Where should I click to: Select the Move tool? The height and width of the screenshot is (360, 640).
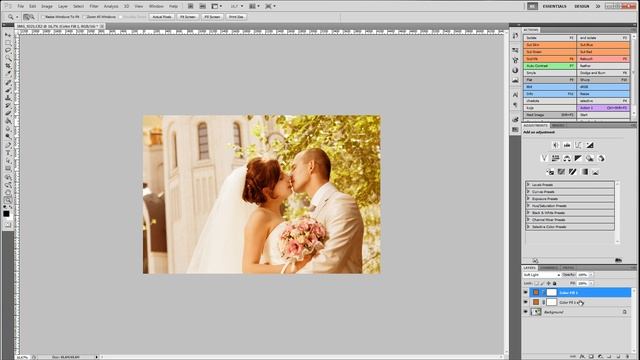pyautogui.click(x=8, y=36)
